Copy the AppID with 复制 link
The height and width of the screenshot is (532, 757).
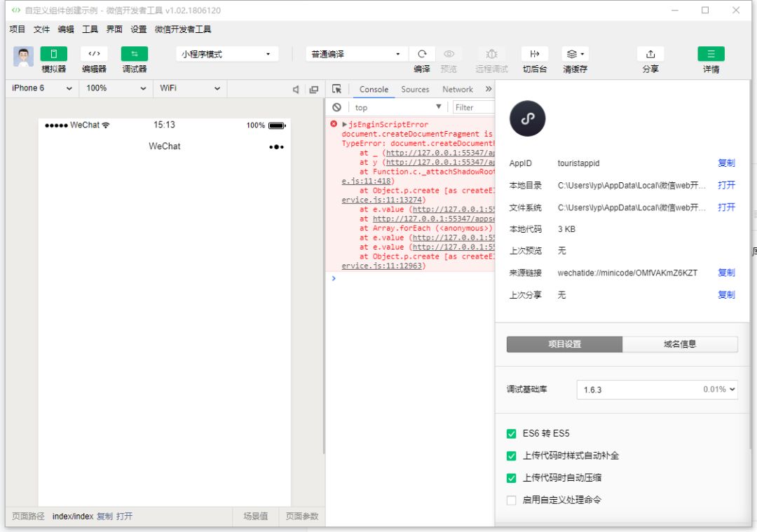(726, 163)
